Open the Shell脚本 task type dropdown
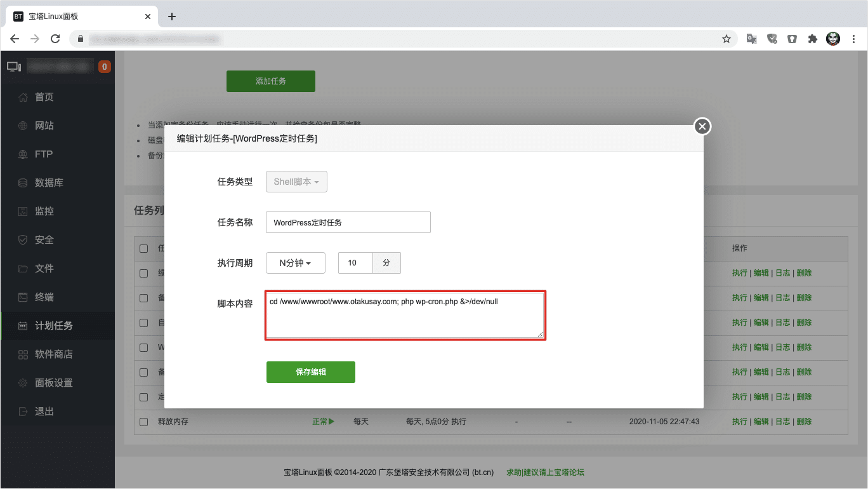 296,182
